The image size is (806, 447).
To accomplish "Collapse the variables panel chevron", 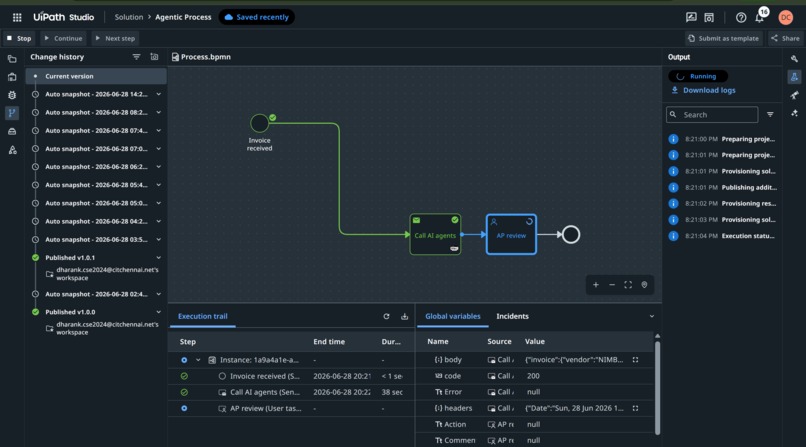I will pyautogui.click(x=652, y=316).
